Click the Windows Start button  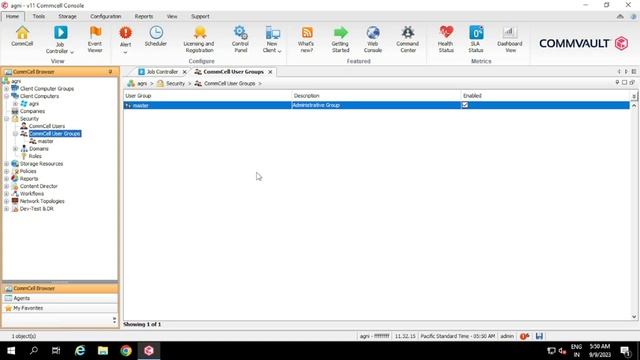click(11, 351)
